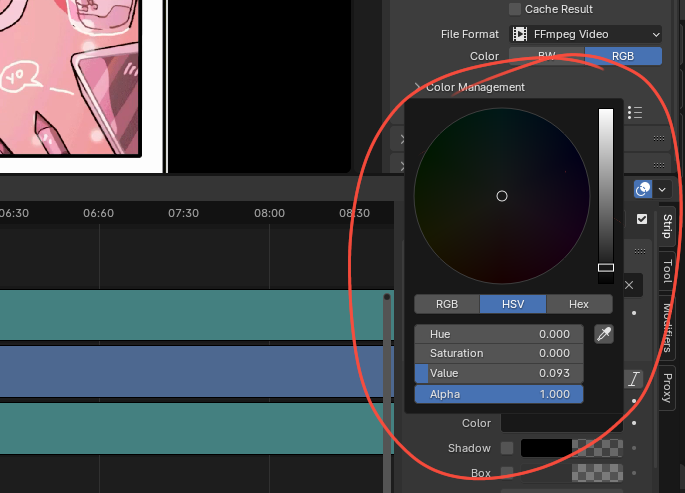The height and width of the screenshot is (493, 685).
Task: Switch picker to Hex mode
Action: pyautogui.click(x=579, y=304)
